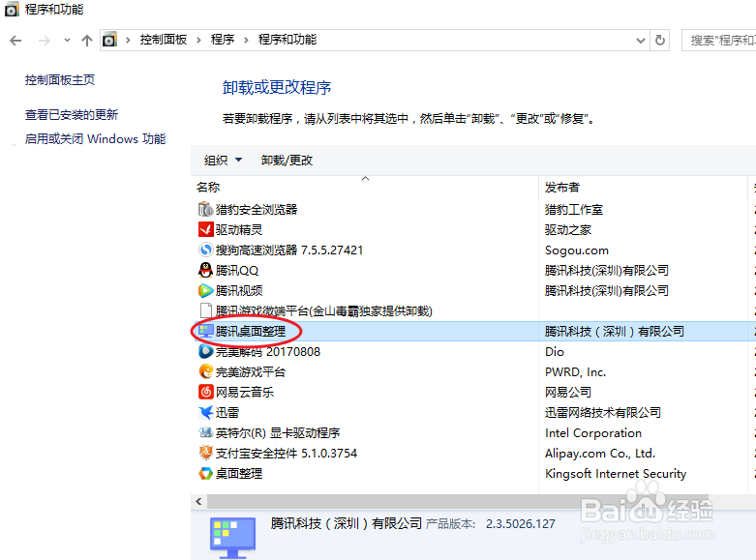
Task: Click 控制面板 breadcrumb segment
Action: point(164,40)
